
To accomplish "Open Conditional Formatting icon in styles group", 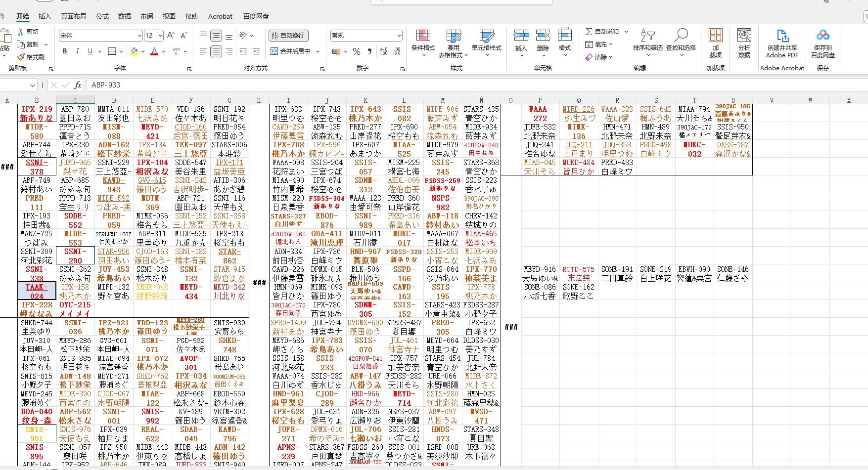I will [423, 36].
